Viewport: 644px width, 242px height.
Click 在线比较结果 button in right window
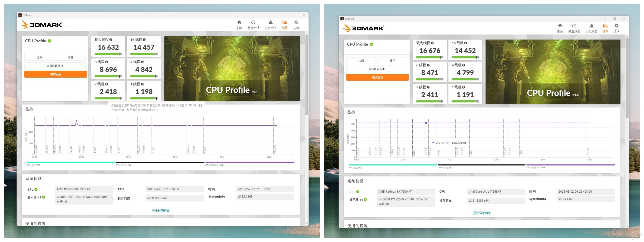[377, 69]
